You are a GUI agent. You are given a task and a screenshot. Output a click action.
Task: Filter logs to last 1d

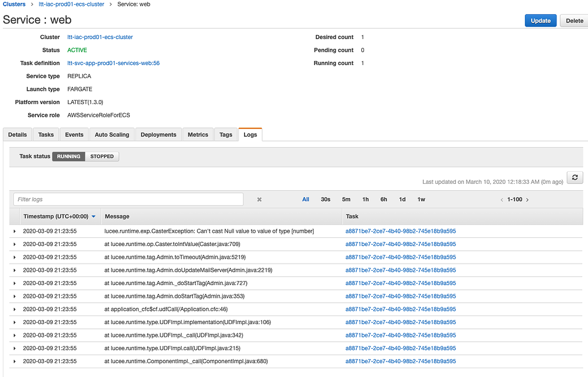tap(403, 199)
